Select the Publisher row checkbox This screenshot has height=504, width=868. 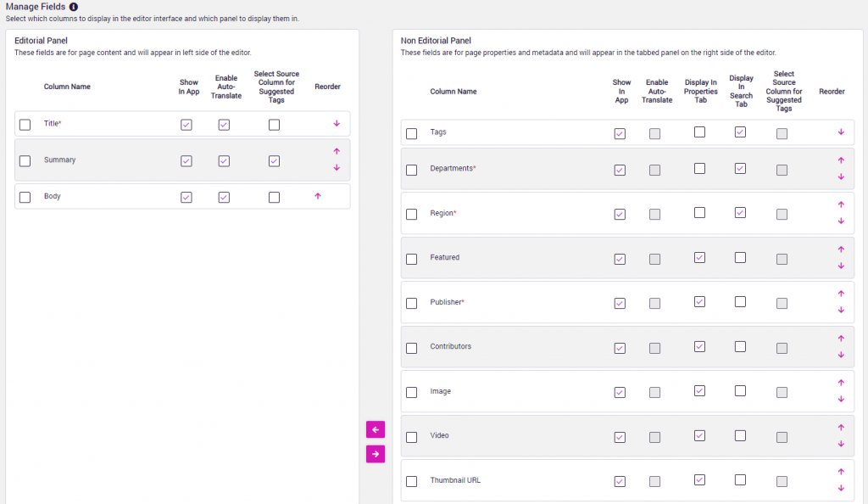(412, 303)
